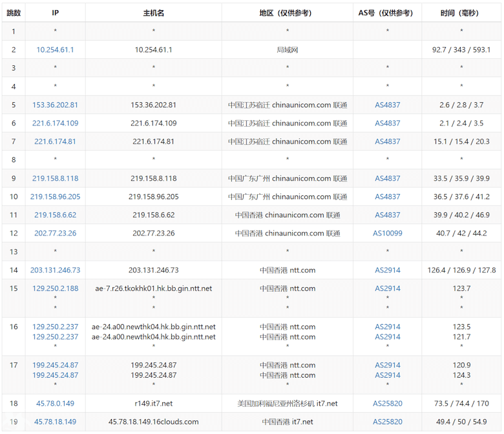Open the 203.131.246.73 IP link
Screen dimensions: 504x434
coord(55,270)
